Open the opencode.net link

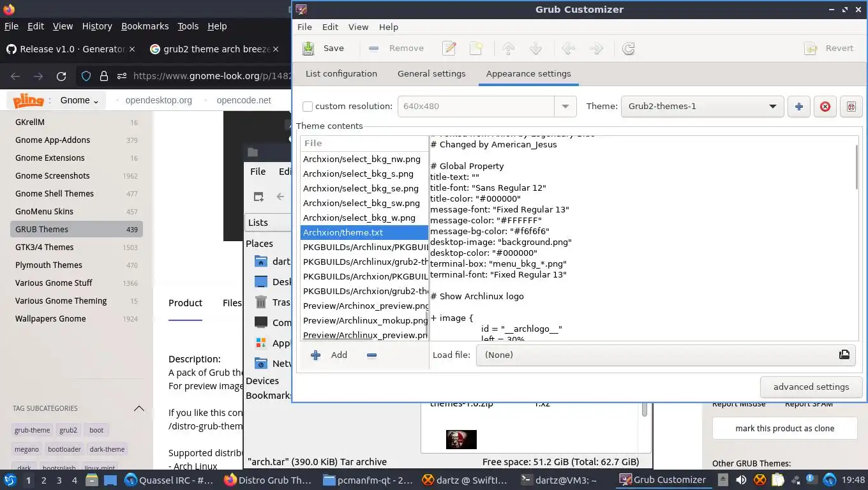pyautogui.click(x=244, y=100)
